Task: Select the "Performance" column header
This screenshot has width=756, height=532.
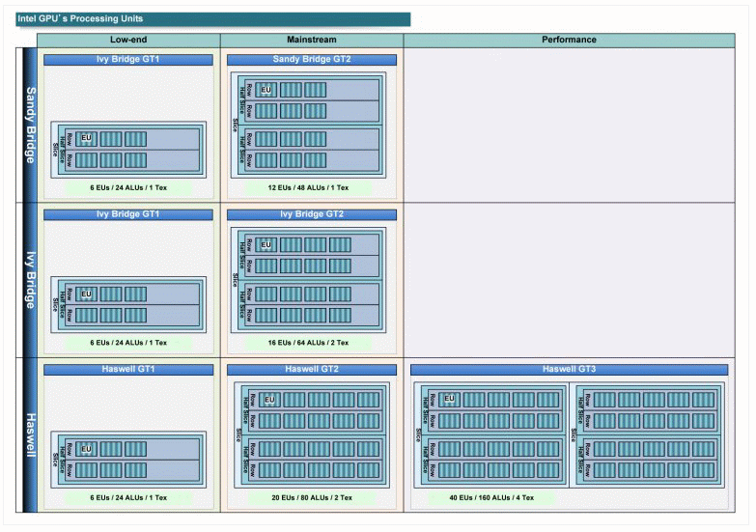Action: (569, 40)
